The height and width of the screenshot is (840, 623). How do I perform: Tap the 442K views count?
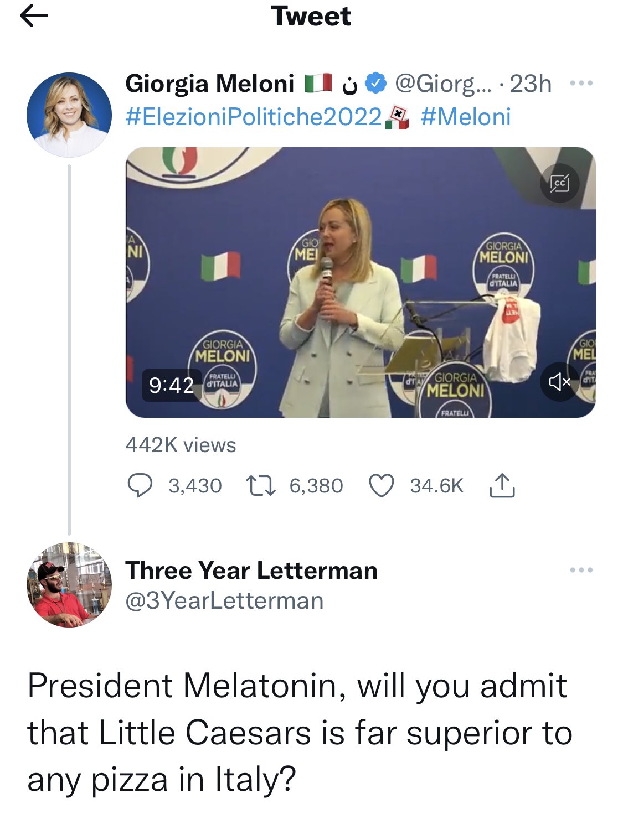(x=181, y=445)
